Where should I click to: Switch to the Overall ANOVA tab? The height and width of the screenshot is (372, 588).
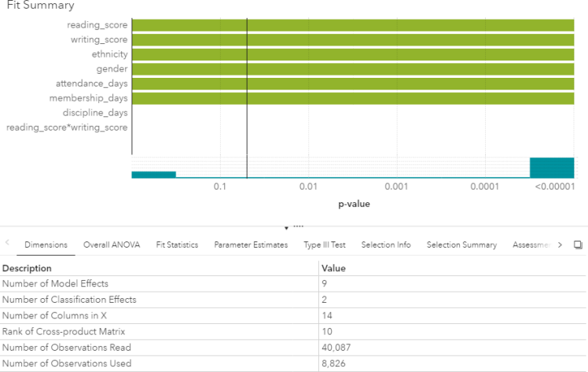tap(112, 245)
